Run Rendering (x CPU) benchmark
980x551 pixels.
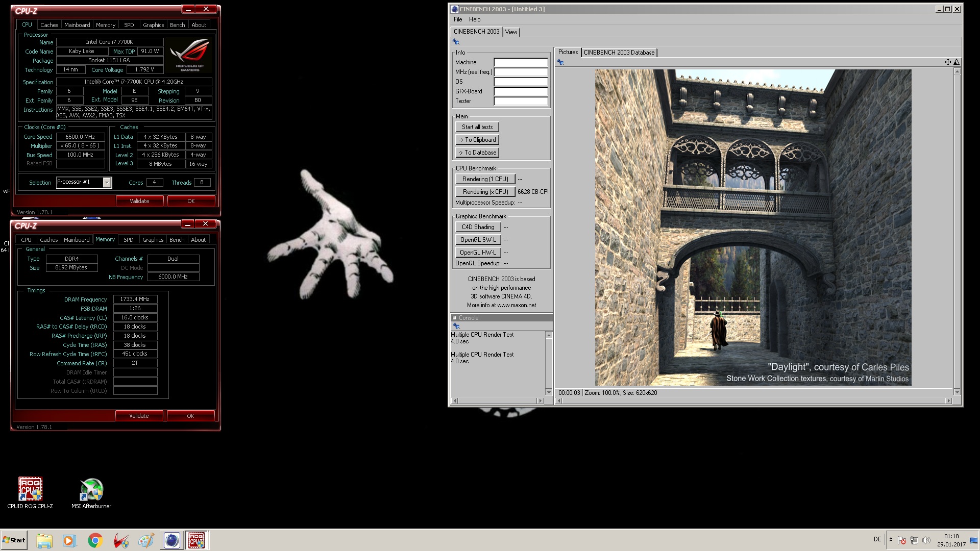[x=485, y=192]
